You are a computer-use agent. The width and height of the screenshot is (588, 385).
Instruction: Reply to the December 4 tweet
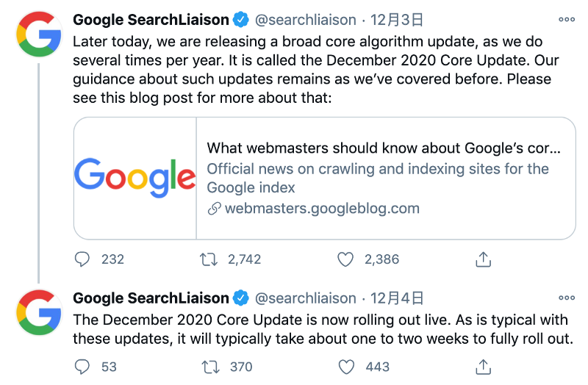pos(82,367)
